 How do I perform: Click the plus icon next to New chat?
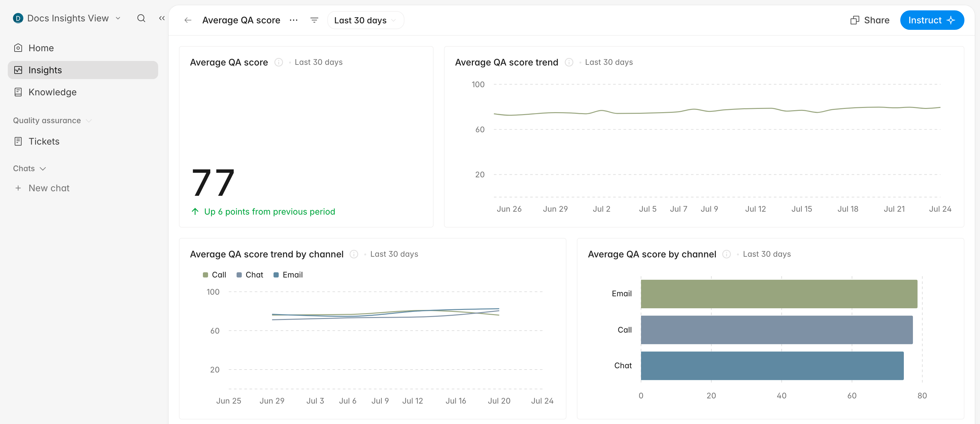(x=18, y=188)
